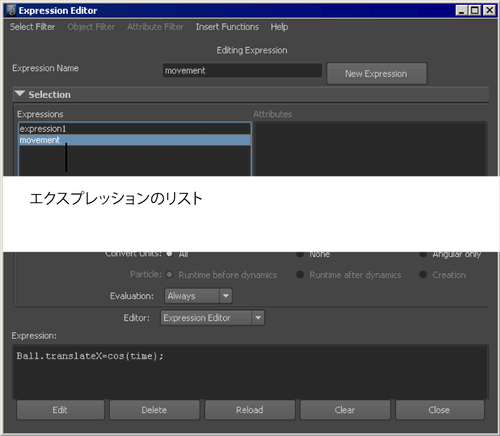Viewport: 500px width, 436px height.
Task: Close the window with the X button
Action: point(489,11)
